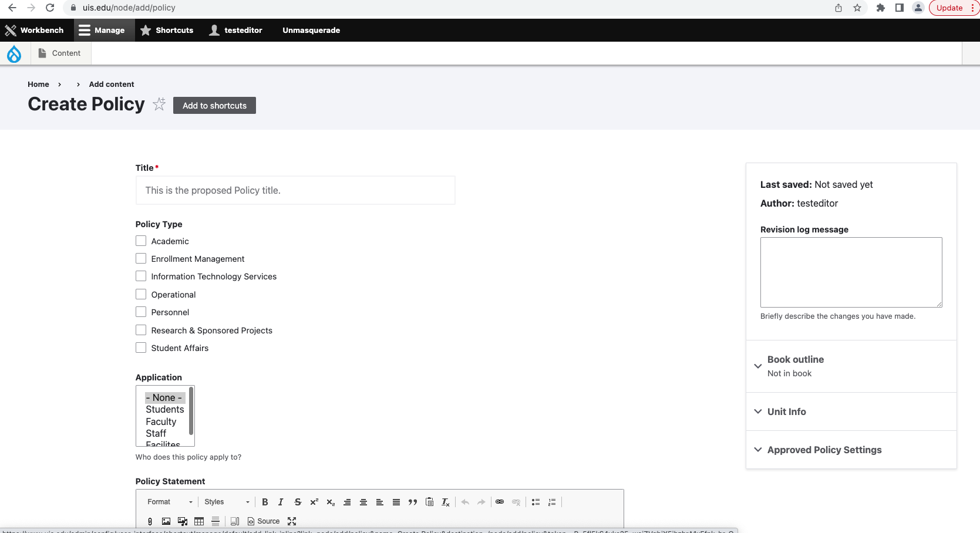Click into the Revision log message textarea
Screen dimensions: 980x533
(x=851, y=272)
